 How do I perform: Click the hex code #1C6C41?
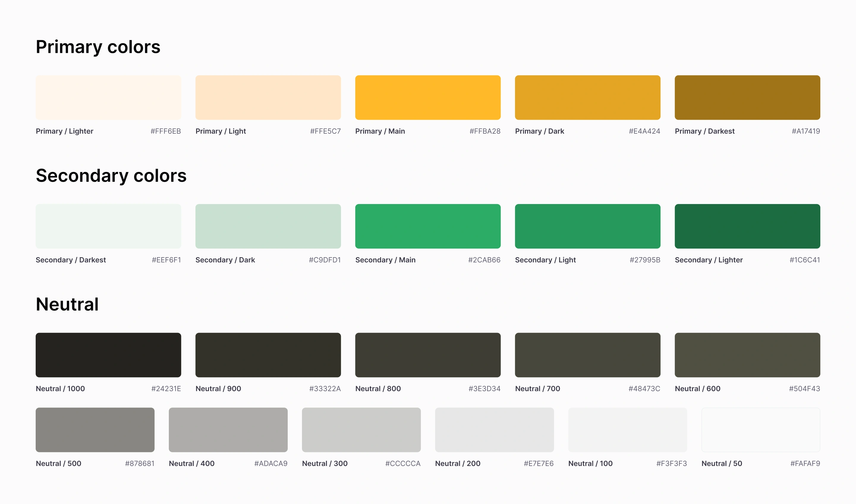pyautogui.click(x=805, y=260)
